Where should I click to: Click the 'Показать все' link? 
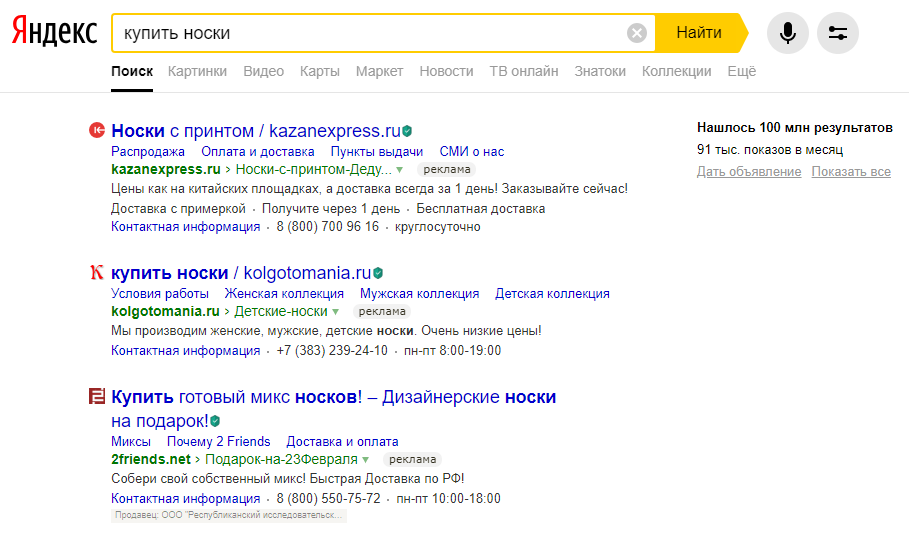[x=851, y=172]
